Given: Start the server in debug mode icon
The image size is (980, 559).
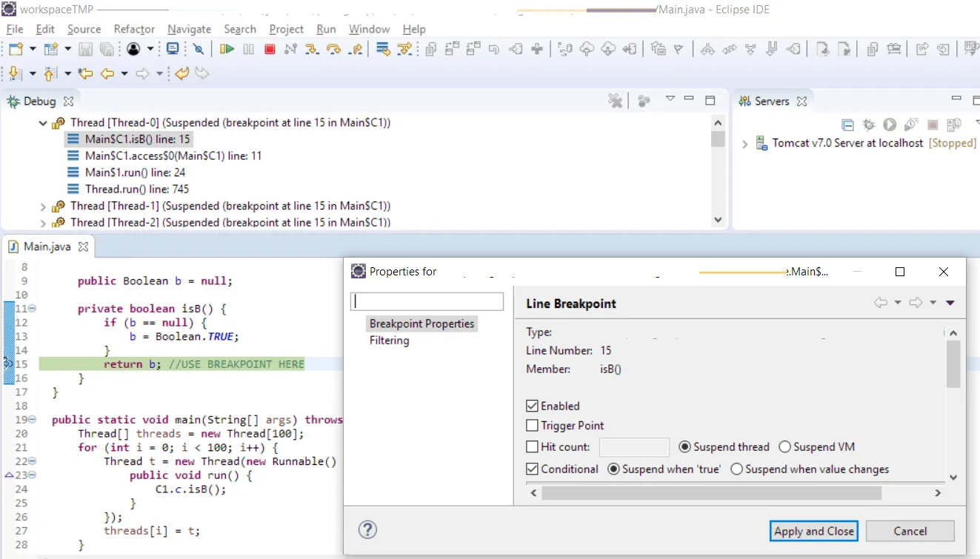Looking at the screenshot, I should 869,125.
